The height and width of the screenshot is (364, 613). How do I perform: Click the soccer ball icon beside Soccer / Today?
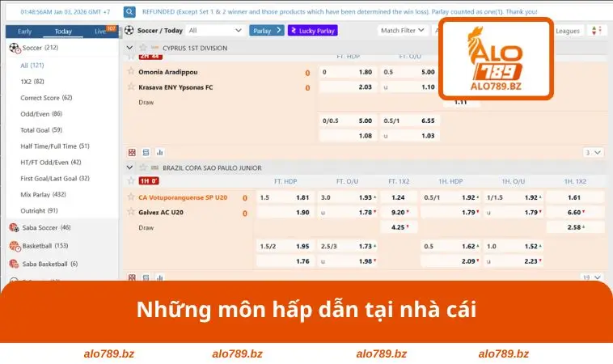tap(129, 31)
